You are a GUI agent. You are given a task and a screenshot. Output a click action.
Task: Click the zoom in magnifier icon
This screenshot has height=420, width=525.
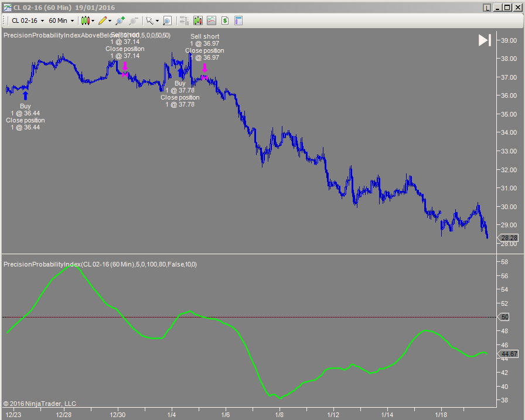[x=120, y=21]
